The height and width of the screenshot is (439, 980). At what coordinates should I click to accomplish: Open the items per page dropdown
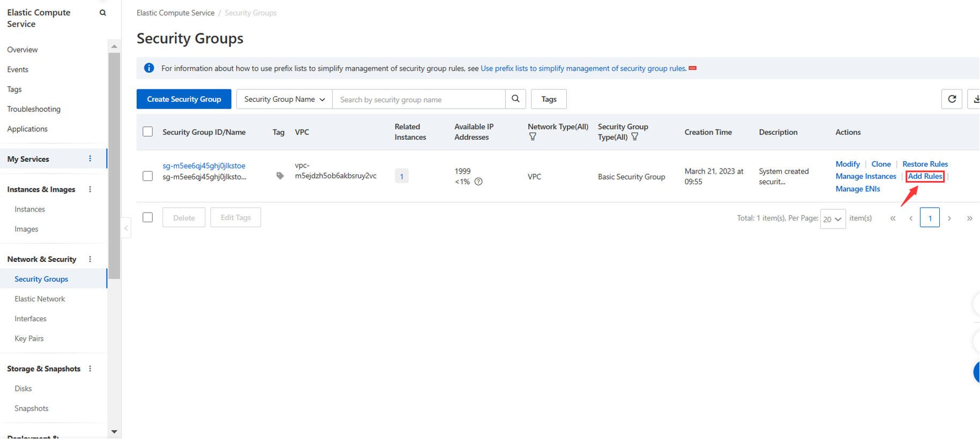point(833,219)
